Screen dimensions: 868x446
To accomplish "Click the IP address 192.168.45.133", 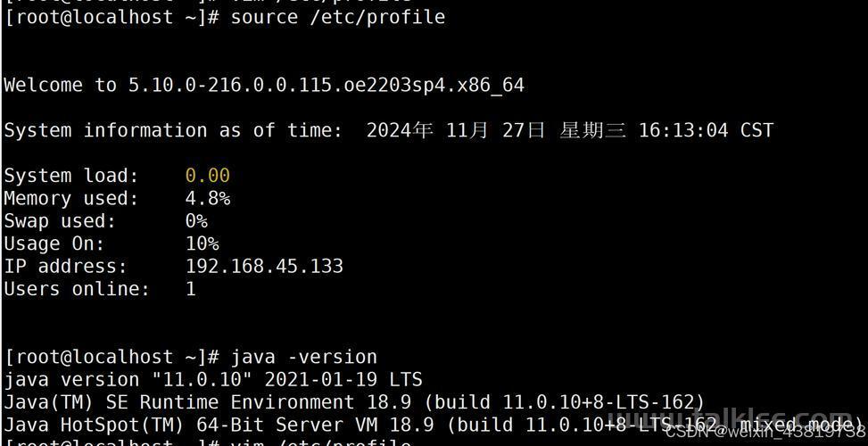I will (x=264, y=266).
